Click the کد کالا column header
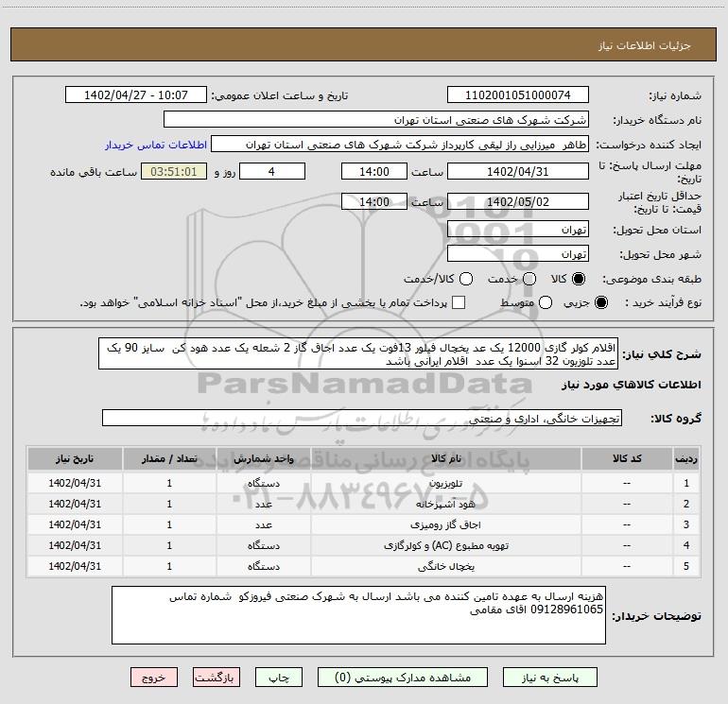This screenshot has height=704, width=728. click(627, 458)
